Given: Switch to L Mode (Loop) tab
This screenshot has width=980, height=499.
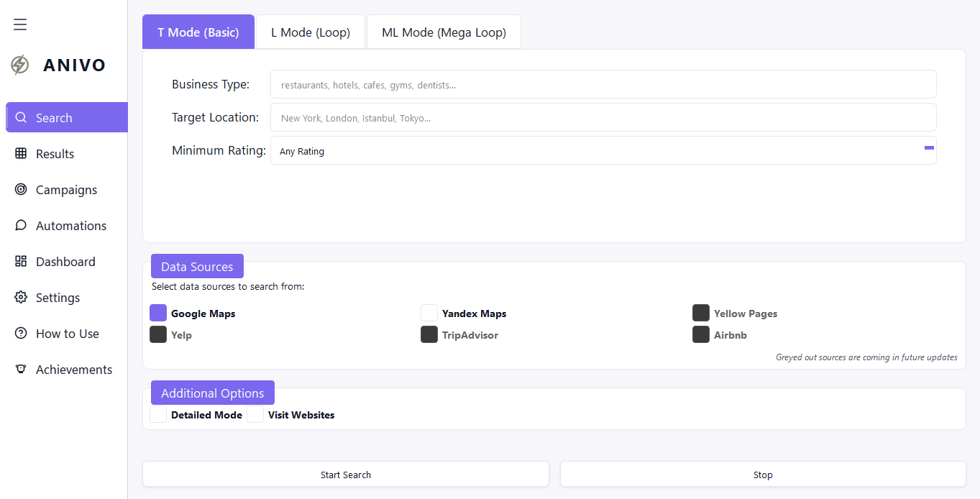Looking at the screenshot, I should click(x=311, y=32).
